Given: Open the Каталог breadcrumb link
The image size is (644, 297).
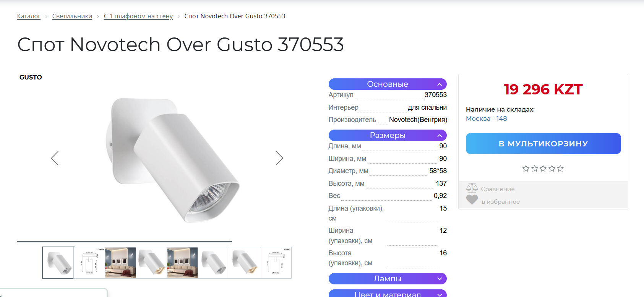Looking at the screenshot, I should coord(29,16).
